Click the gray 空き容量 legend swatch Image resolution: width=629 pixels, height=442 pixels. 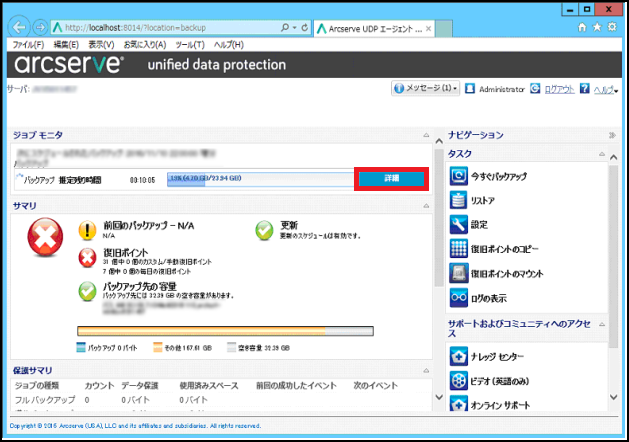point(231,347)
